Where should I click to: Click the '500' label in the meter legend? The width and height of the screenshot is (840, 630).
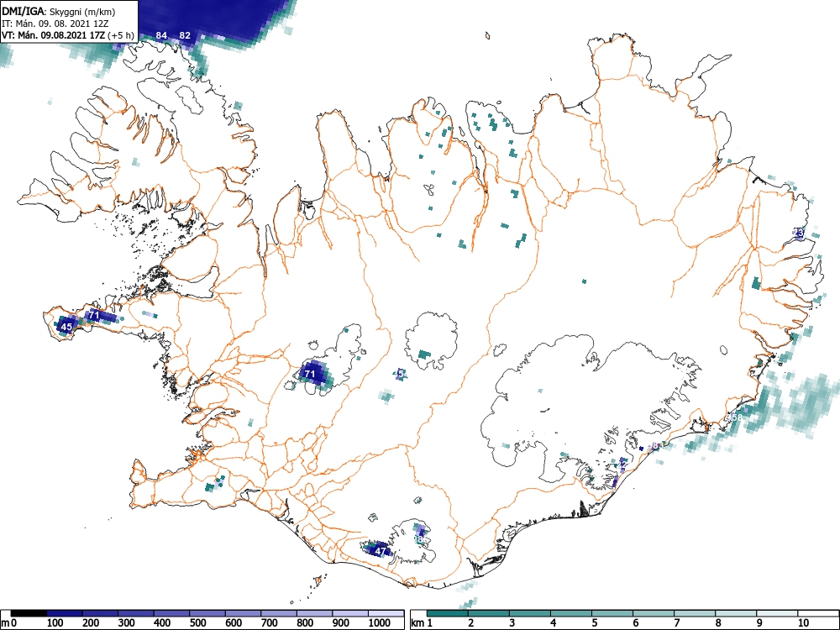[198, 623]
